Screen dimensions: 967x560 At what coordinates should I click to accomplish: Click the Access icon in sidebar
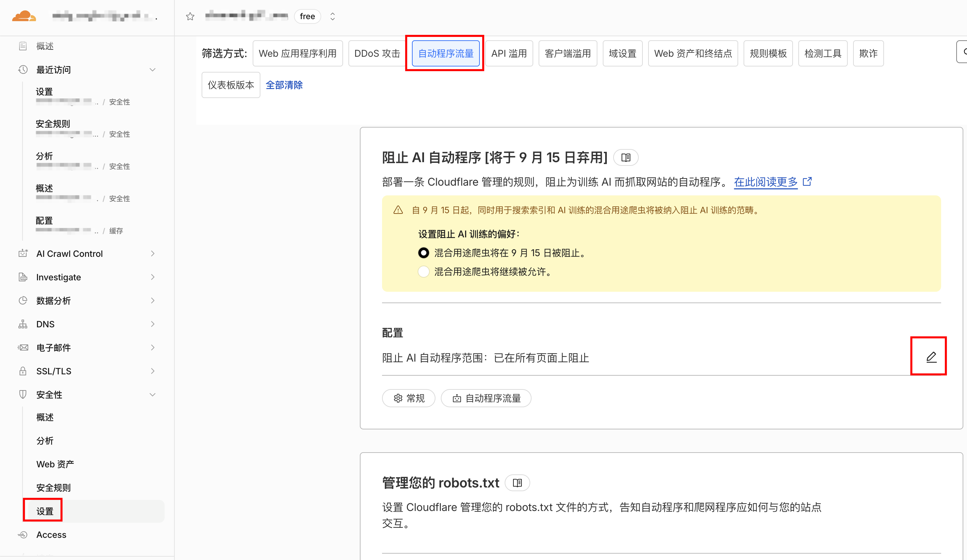23,534
